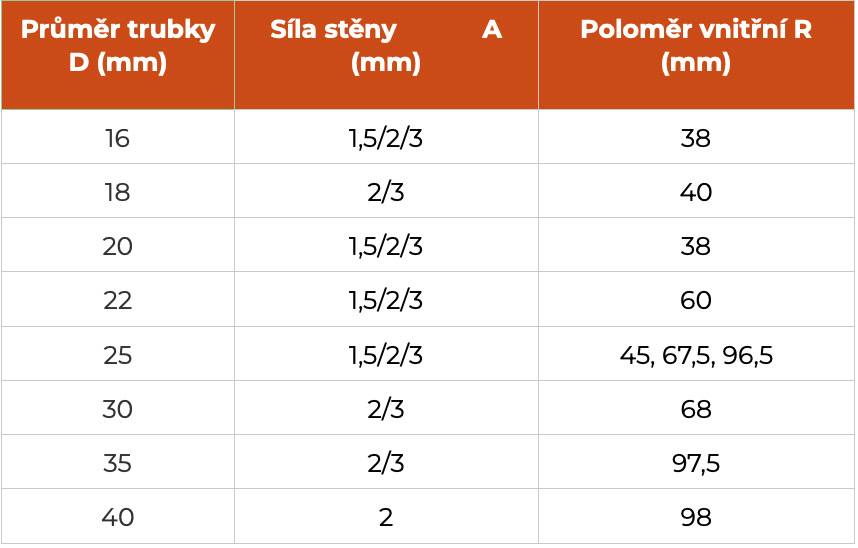Select the diameter cell showing 25

[x=118, y=355]
